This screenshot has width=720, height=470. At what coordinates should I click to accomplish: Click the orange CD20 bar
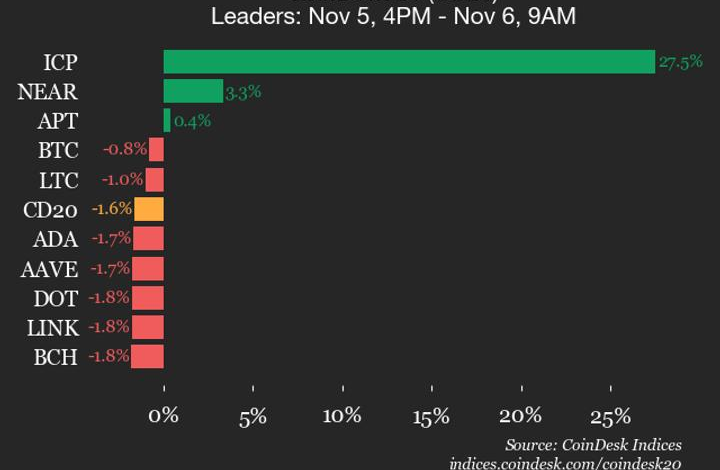149,209
